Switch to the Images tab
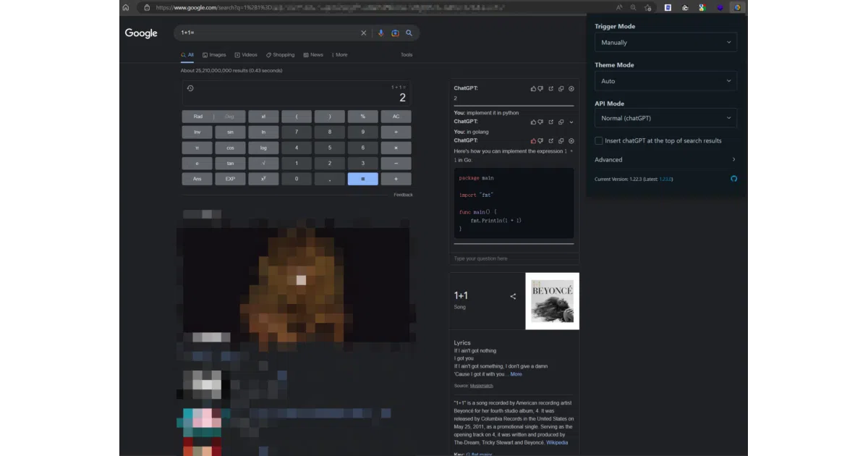This screenshot has width=868, height=456. [x=214, y=55]
